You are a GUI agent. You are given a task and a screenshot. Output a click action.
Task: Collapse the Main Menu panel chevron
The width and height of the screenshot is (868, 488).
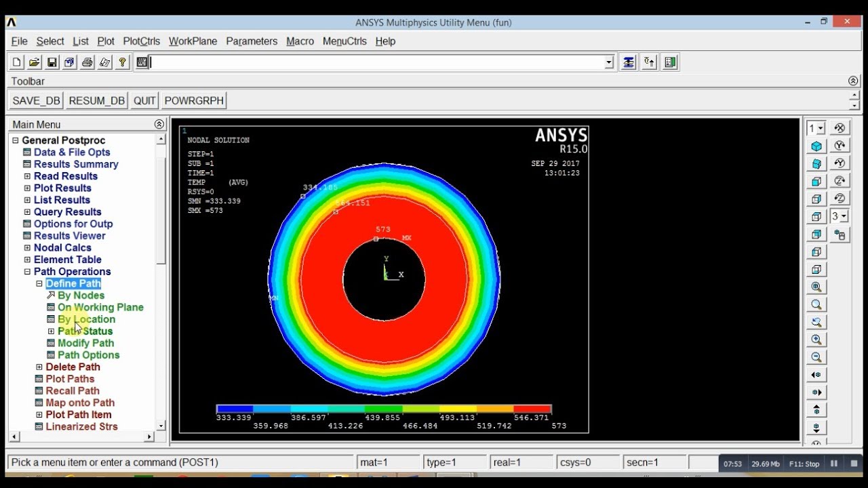(x=159, y=125)
